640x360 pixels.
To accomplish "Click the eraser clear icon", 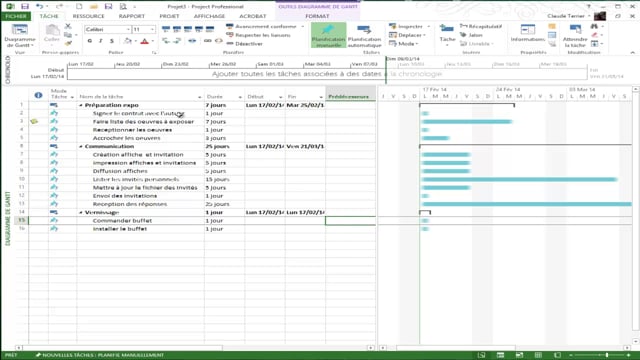I will (595, 35).
